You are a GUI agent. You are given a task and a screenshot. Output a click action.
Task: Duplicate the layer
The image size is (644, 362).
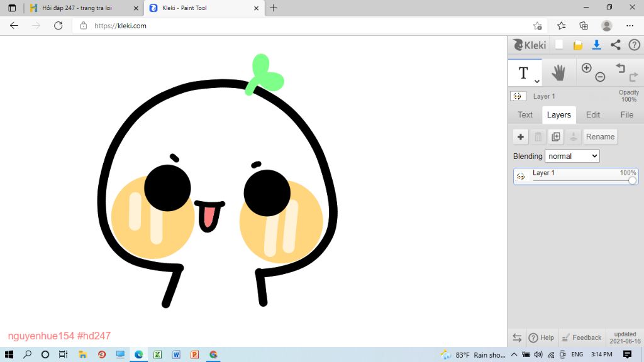(x=556, y=136)
